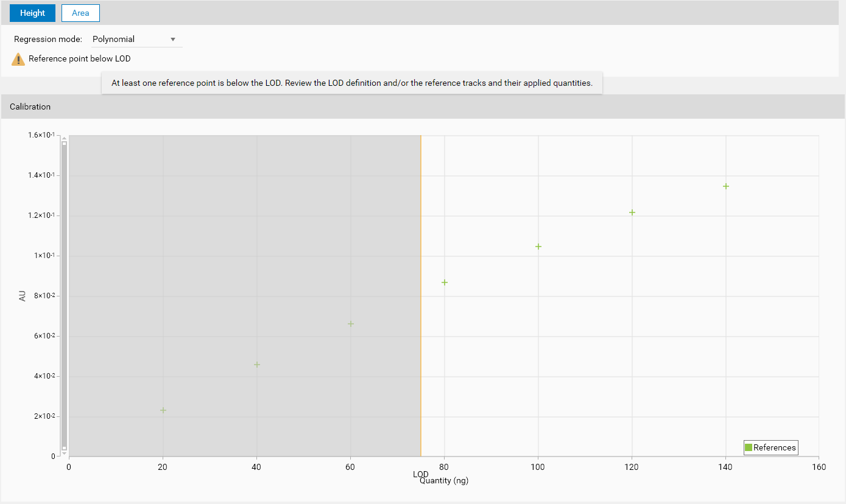Select the reference point at 100 ng
The image size is (846, 504).
[x=538, y=247]
